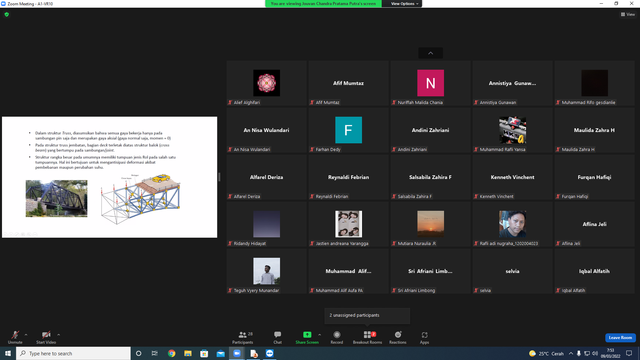The image size is (640, 360).
Task: Click Annistiya Gunawan participant tile
Action: (512, 83)
